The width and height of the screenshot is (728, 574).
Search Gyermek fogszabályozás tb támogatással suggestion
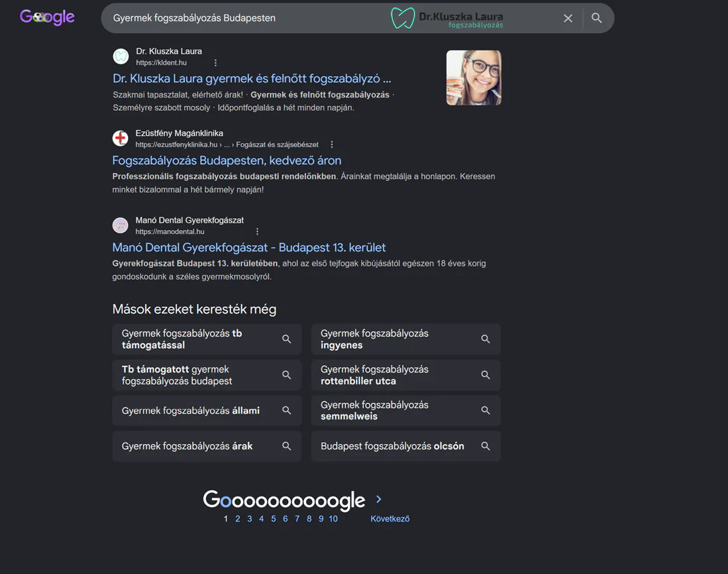click(207, 339)
